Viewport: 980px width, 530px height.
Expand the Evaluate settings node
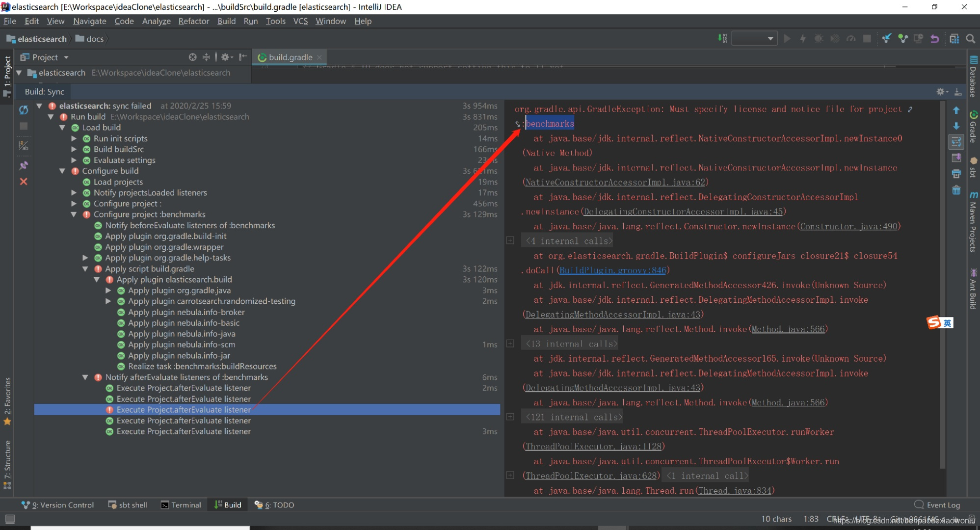point(74,160)
